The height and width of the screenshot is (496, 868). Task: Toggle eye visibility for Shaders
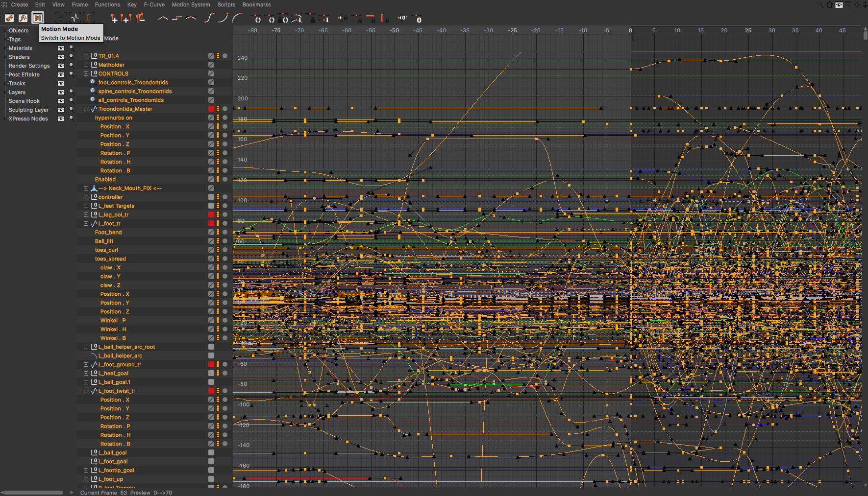click(61, 57)
